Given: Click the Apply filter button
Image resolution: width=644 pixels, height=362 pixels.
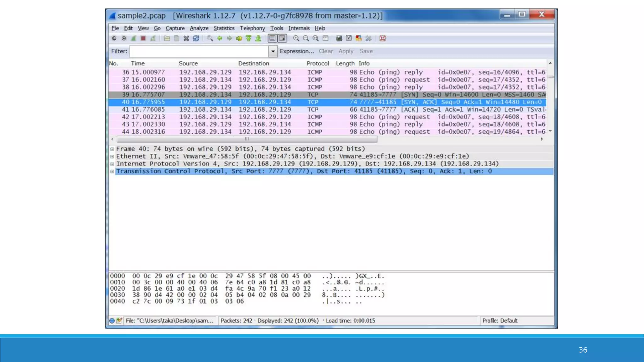Looking at the screenshot, I should (346, 51).
